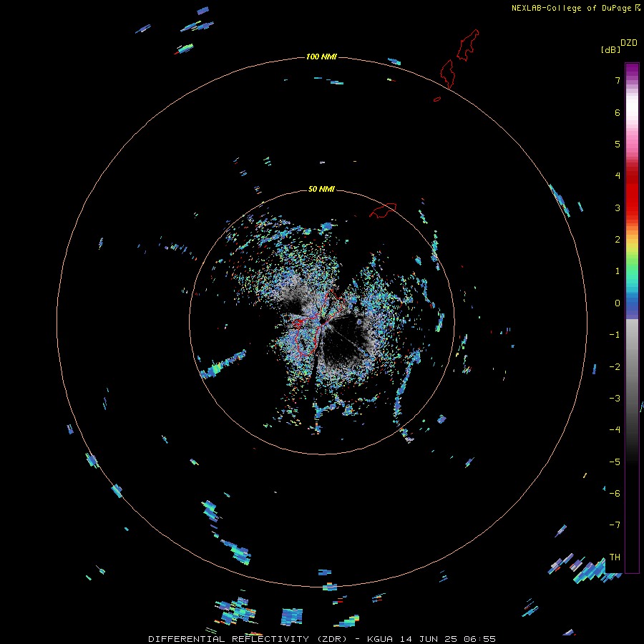
Task: Click the NEXLAB-College of DuPage credit text
Action: coord(575,8)
